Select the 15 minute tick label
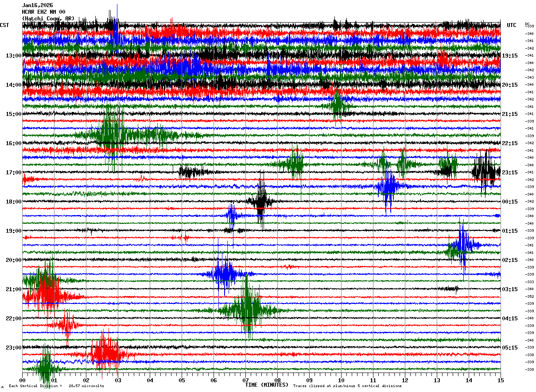The height and width of the screenshot is (392, 536). (x=500, y=380)
